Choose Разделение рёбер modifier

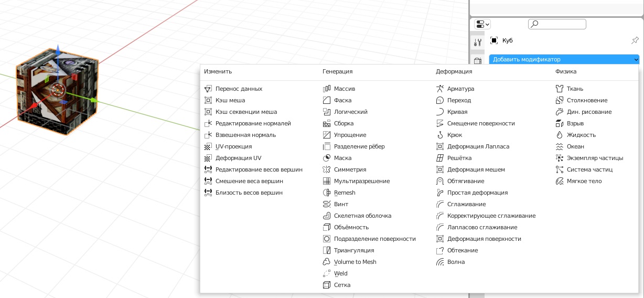pyautogui.click(x=353, y=146)
